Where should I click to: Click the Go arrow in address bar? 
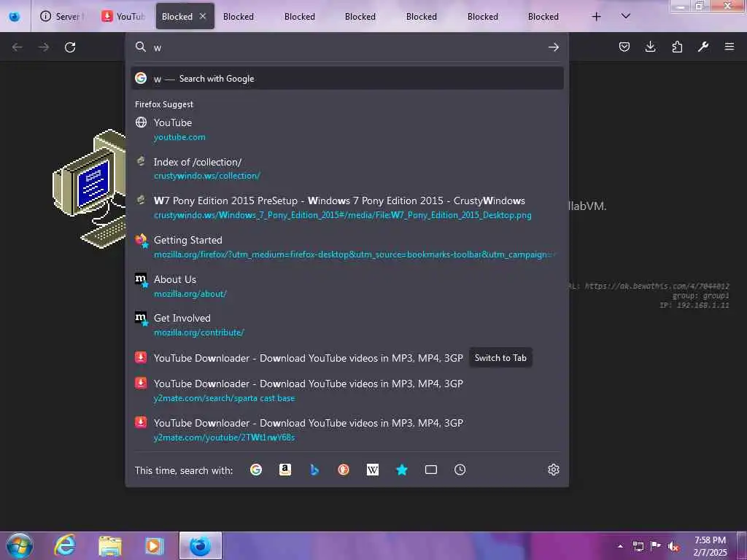[x=553, y=47]
